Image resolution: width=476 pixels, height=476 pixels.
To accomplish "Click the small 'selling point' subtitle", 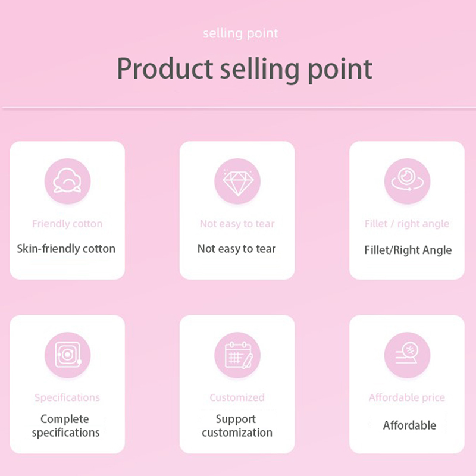I will pos(240,33).
